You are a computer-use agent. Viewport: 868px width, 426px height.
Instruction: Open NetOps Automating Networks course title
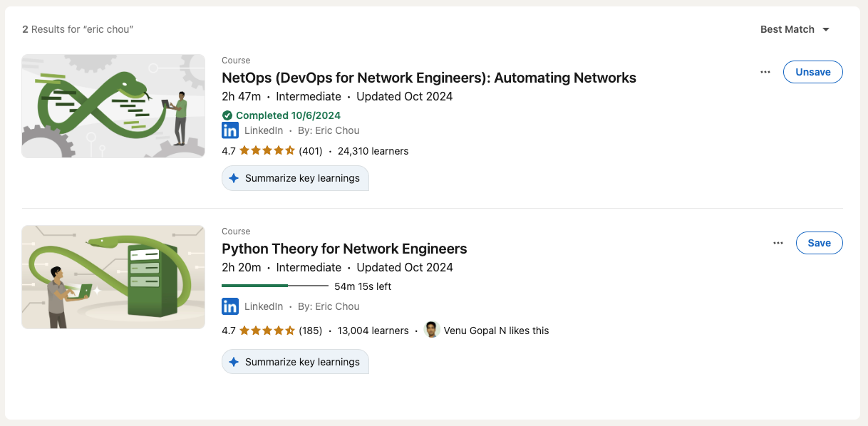(428, 78)
